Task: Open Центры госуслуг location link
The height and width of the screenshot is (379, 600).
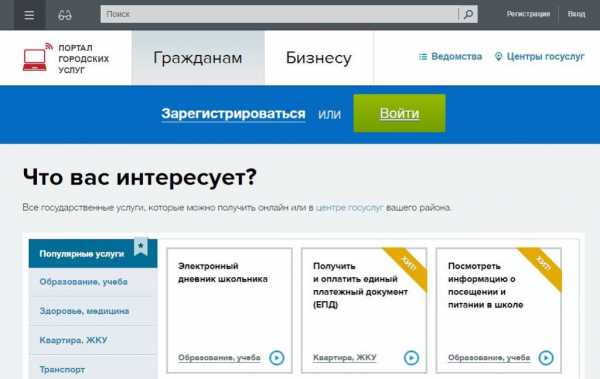Action: (540, 57)
